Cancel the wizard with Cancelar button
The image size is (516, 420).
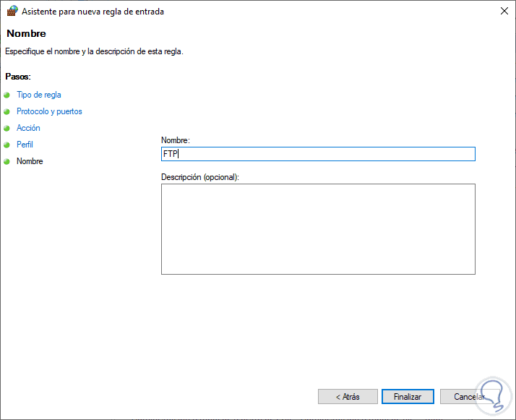tap(466, 397)
